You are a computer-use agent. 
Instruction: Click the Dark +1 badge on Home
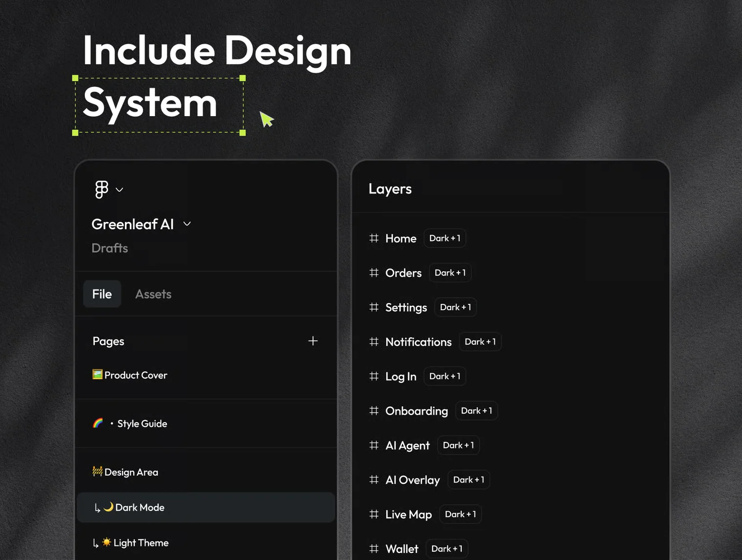[445, 238]
